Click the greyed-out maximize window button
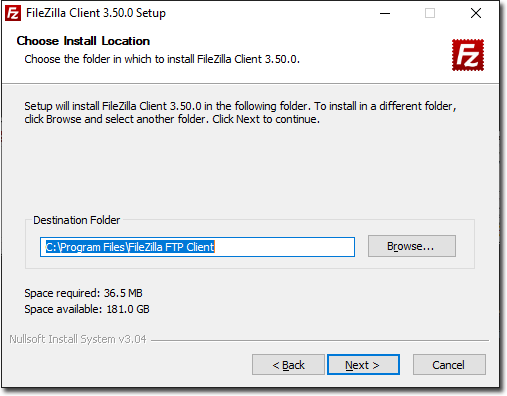The height and width of the screenshot is (396, 507). [430, 13]
